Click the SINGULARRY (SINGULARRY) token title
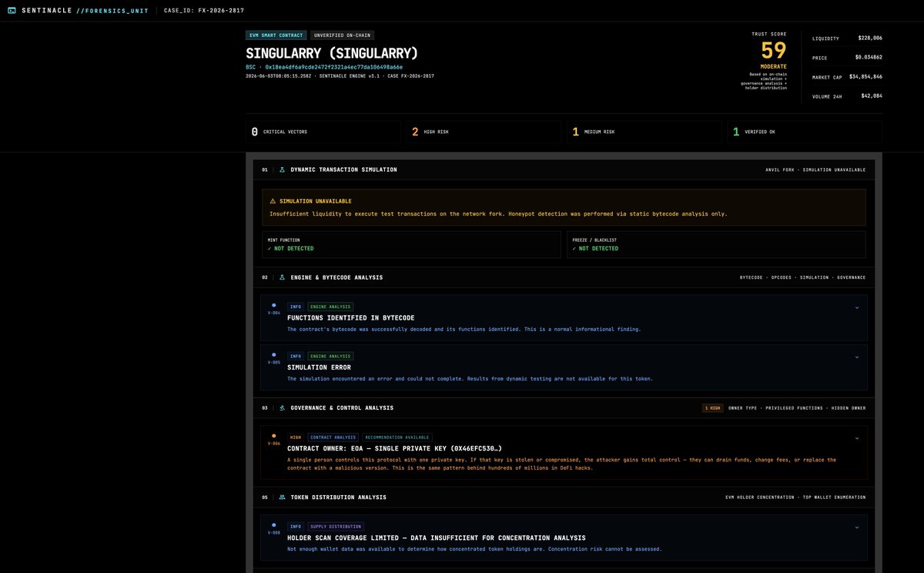This screenshot has height=573, width=924. (332, 53)
